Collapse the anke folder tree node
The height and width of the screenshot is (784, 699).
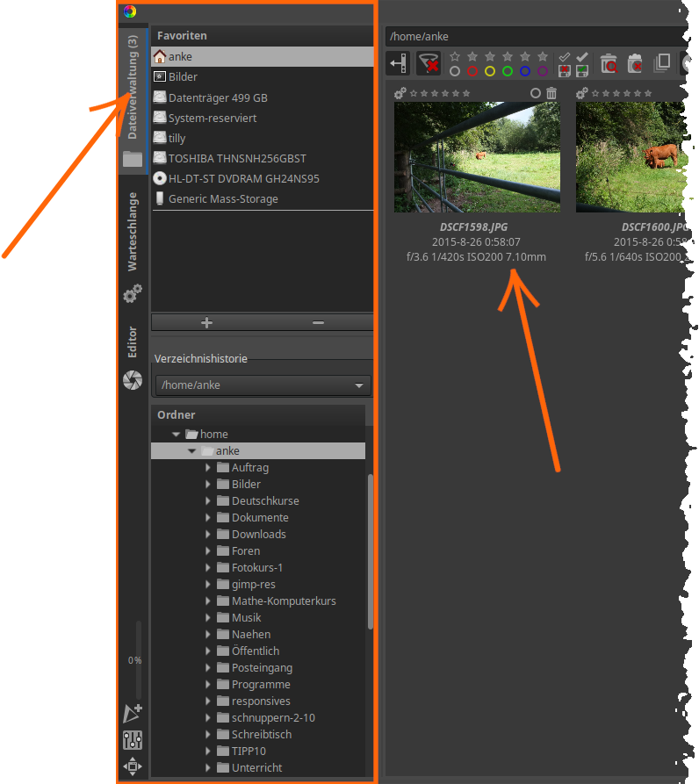pyautogui.click(x=191, y=451)
